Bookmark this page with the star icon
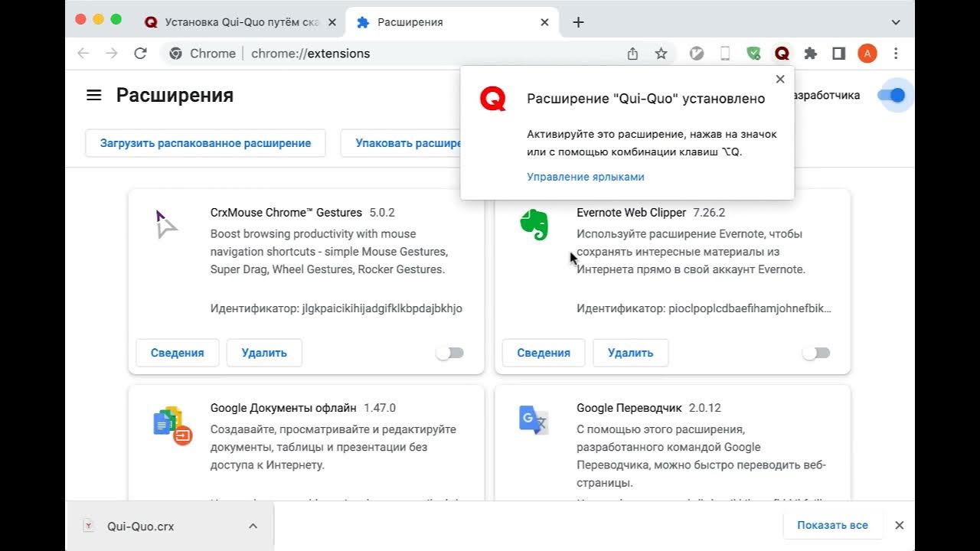980x551 pixels. click(661, 54)
